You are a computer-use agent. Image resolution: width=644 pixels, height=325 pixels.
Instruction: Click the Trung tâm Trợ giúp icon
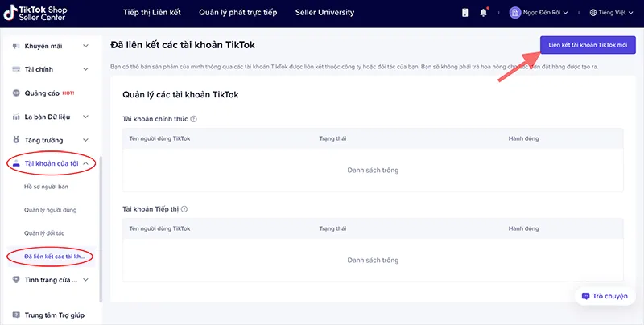pyautogui.click(x=16, y=315)
